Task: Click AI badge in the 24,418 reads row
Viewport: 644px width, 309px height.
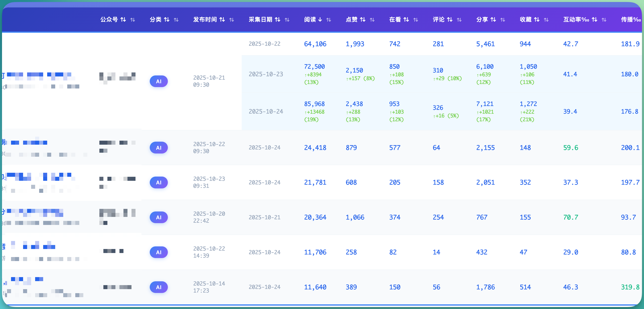Action: [x=159, y=148]
